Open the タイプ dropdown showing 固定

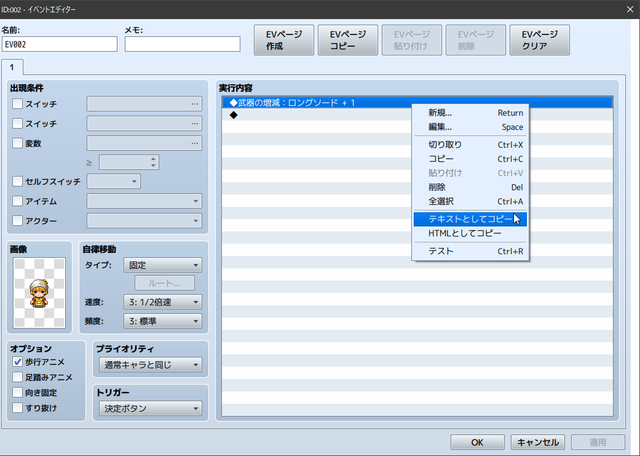[x=162, y=265]
